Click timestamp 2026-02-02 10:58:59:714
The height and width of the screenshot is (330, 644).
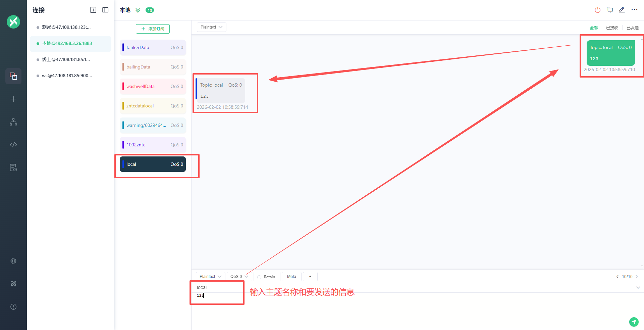pyautogui.click(x=222, y=107)
